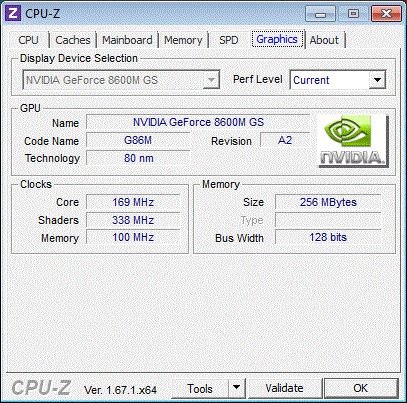Open the SPD tab
The height and width of the screenshot is (403, 407).
click(229, 40)
